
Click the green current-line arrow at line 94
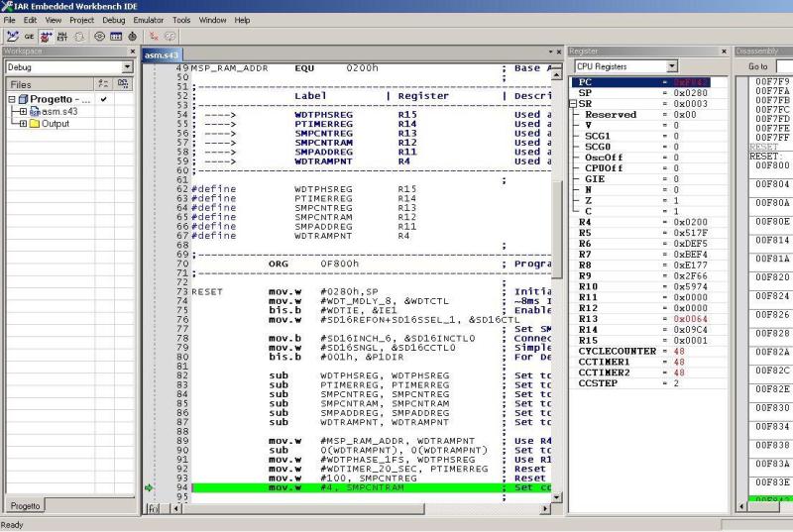tap(149, 487)
